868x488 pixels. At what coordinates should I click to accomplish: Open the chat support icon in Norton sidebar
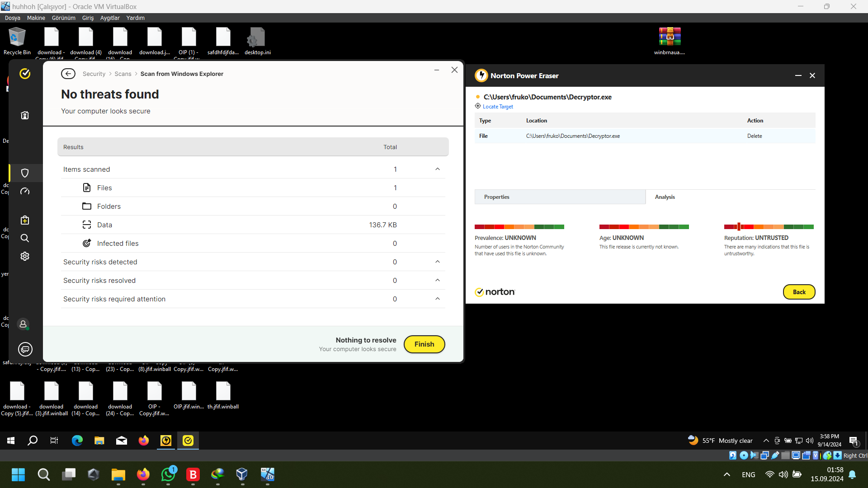25,349
